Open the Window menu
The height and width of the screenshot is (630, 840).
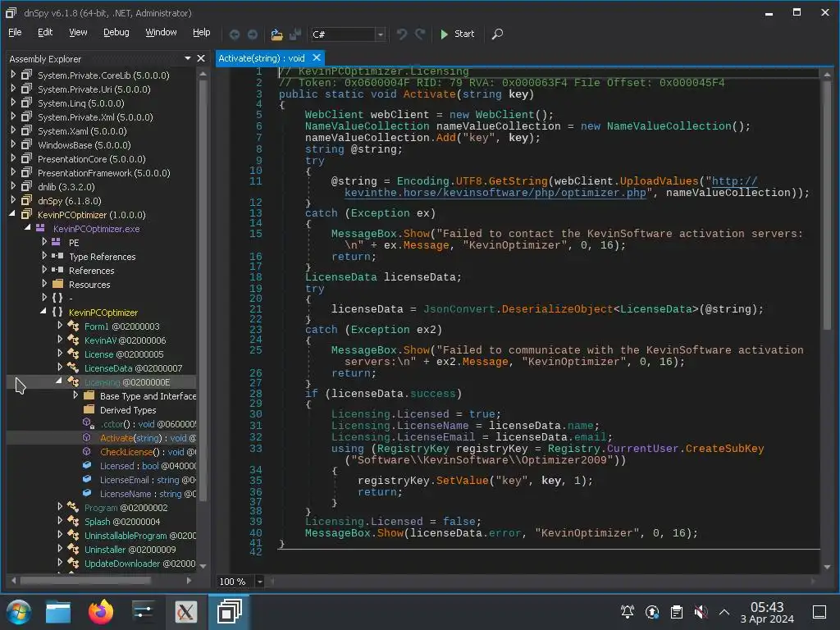(161, 32)
